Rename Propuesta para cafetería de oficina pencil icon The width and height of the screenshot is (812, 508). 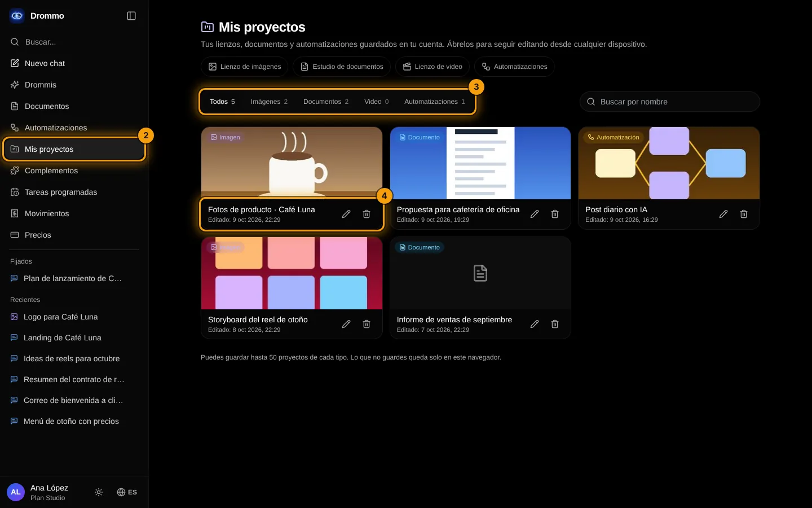pos(535,214)
